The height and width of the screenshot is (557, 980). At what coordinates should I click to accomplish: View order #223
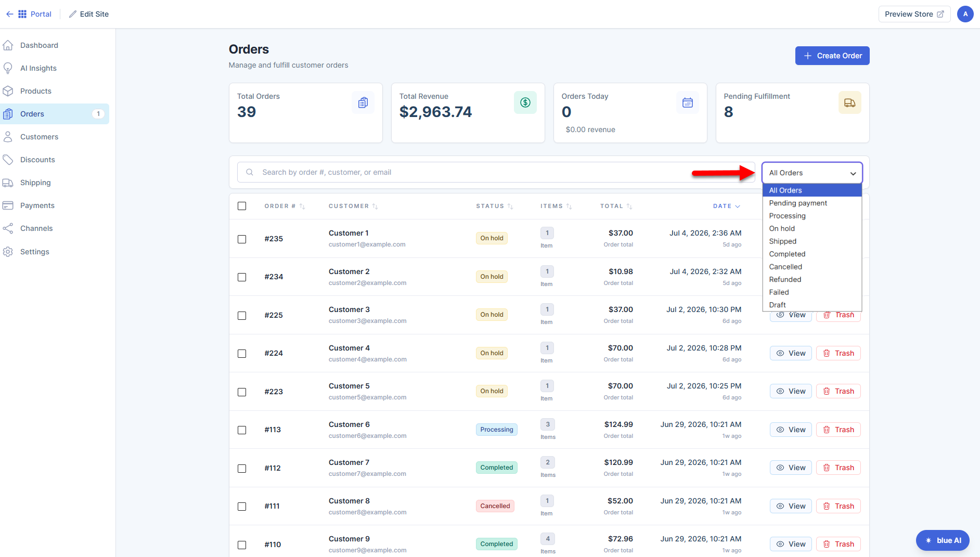pos(791,391)
